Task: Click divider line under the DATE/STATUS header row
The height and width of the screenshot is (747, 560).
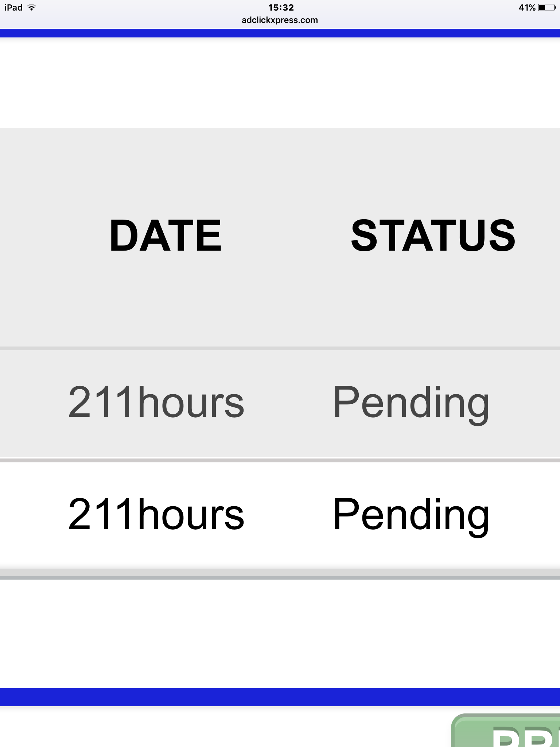Action: click(280, 348)
